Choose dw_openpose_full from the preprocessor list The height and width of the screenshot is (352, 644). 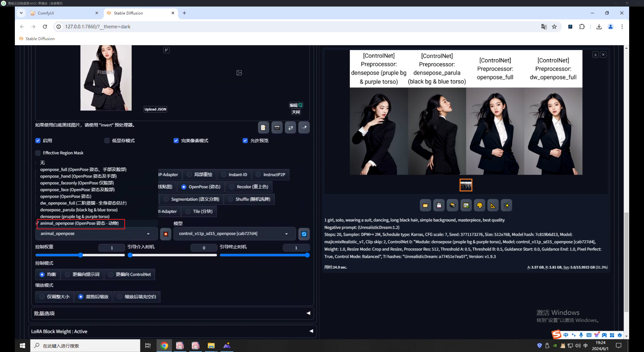click(83, 203)
